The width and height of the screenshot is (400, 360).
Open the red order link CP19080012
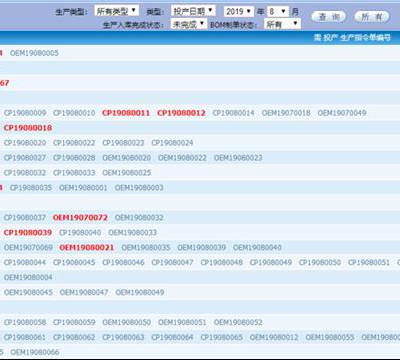coord(181,113)
